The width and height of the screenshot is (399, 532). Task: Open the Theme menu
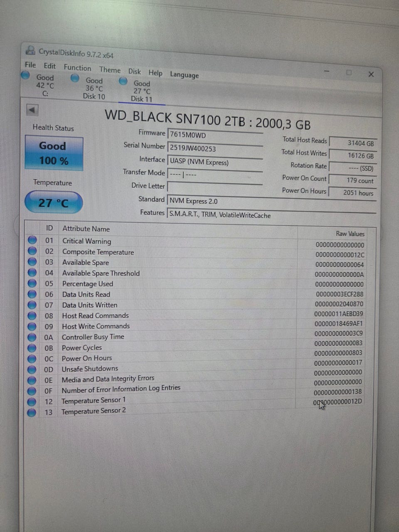coord(110,70)
